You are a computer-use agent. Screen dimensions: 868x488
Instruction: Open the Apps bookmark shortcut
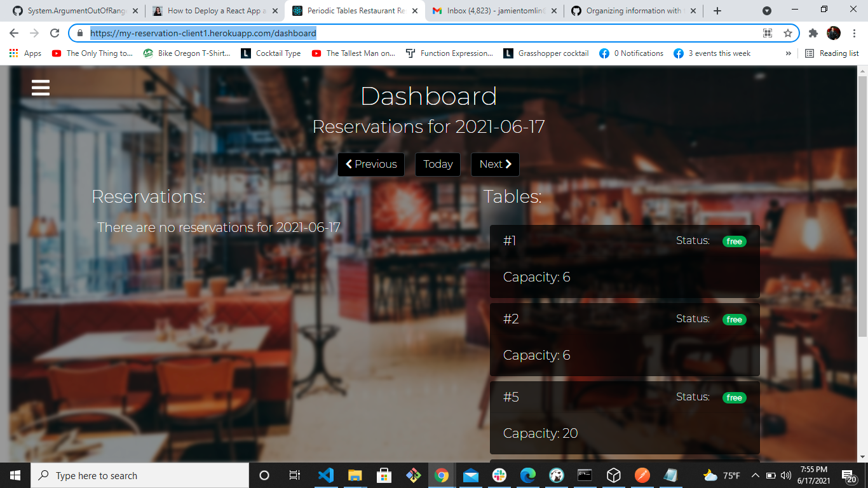(x=25, y=53)
